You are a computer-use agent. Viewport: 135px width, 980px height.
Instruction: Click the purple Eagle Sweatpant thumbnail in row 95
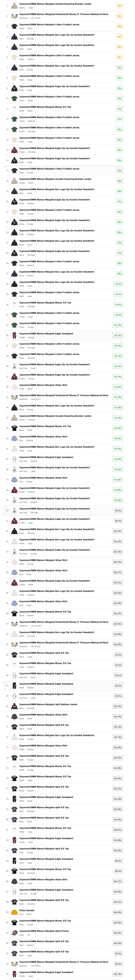[14, 974]
